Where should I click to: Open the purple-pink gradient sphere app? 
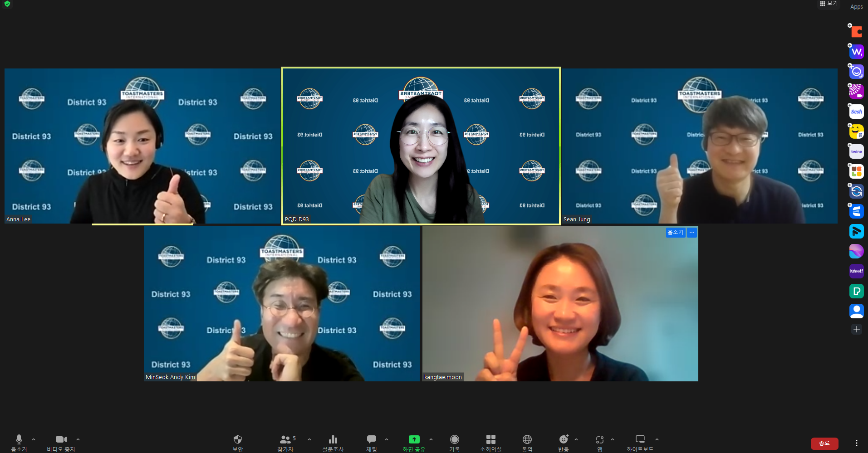tap(856, 251)
